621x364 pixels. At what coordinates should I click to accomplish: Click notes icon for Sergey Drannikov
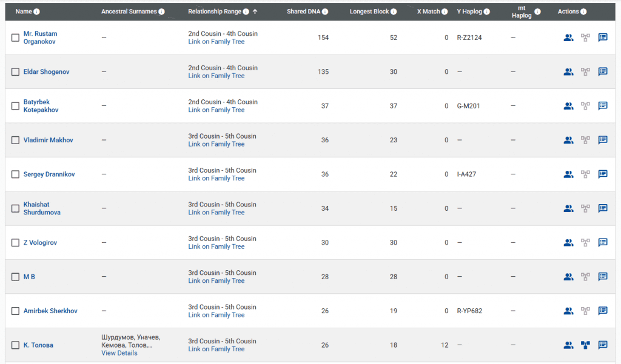point(603,174)
